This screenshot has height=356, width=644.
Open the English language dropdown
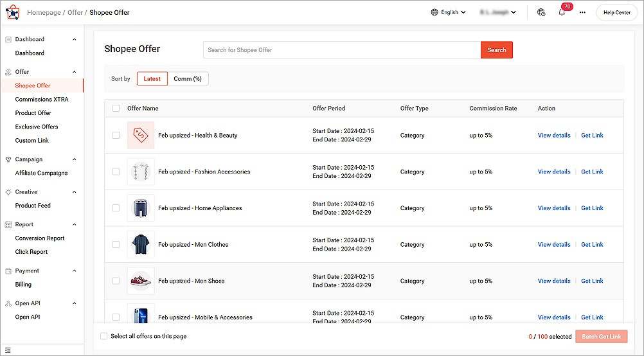click(x=449, y=12)
